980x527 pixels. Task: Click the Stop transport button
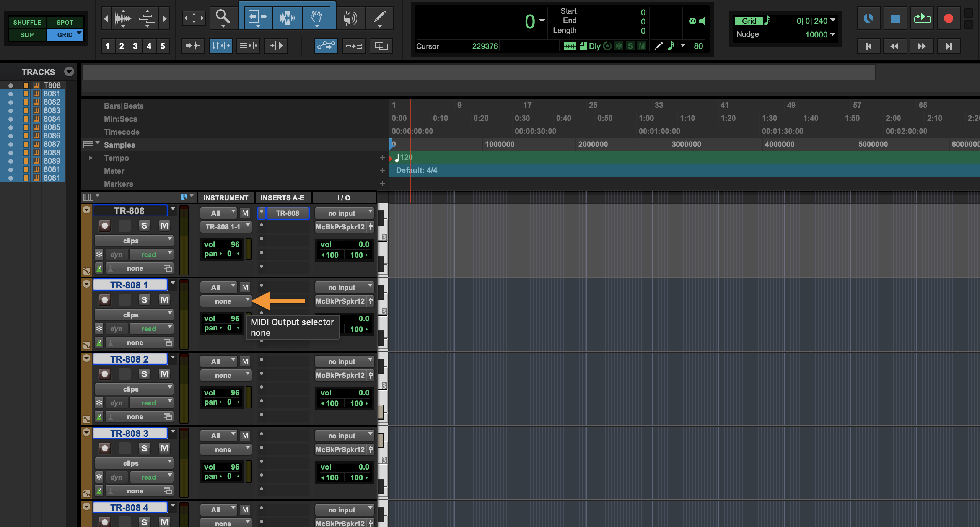895,18
